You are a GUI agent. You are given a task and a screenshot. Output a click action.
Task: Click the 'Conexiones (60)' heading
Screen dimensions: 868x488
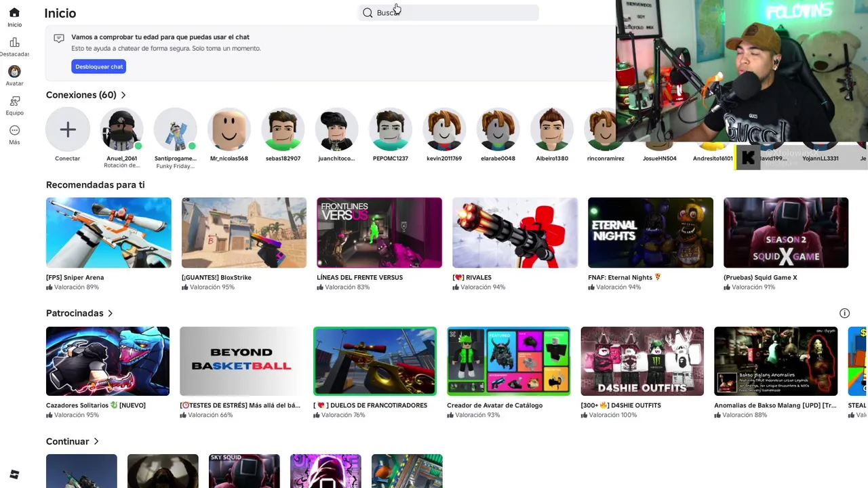(x=81, y=95)
